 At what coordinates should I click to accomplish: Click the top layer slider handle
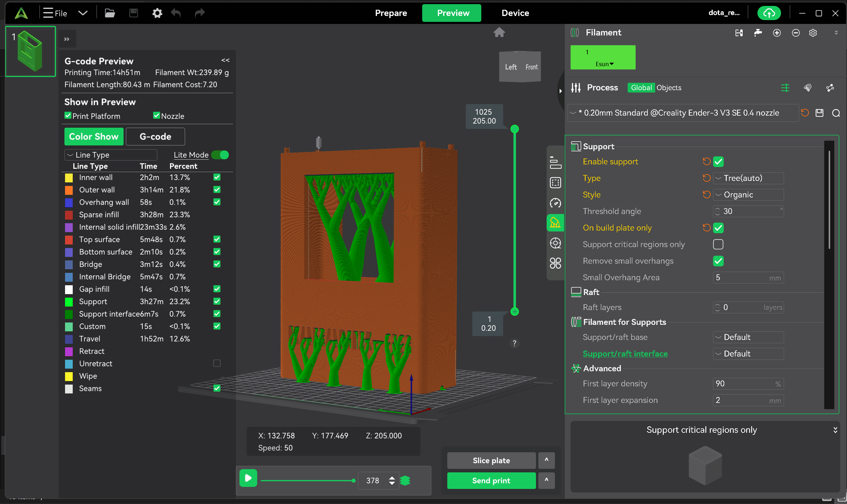[514, 129]
